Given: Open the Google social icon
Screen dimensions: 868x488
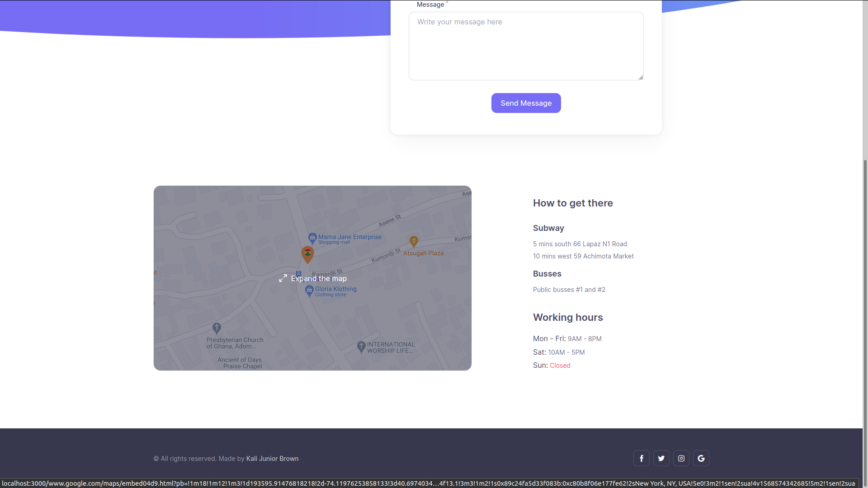Looking at the screenshot, I should (701, 458).
